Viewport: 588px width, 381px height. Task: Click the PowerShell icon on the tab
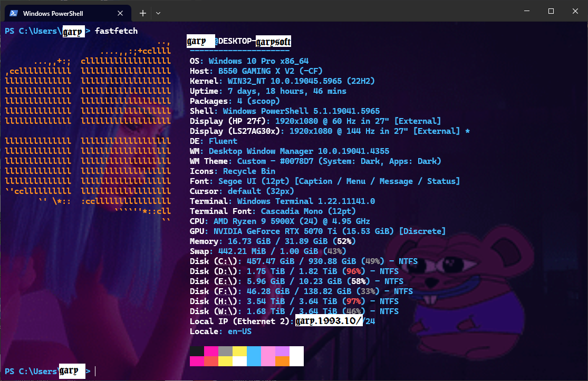14,13
